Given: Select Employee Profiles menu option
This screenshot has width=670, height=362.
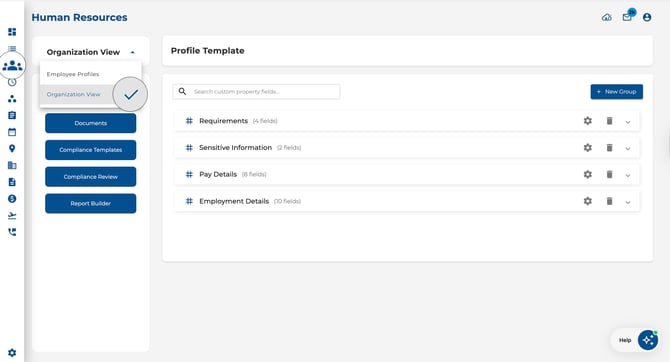Looking at the screenshot, I should coord(91,74).
